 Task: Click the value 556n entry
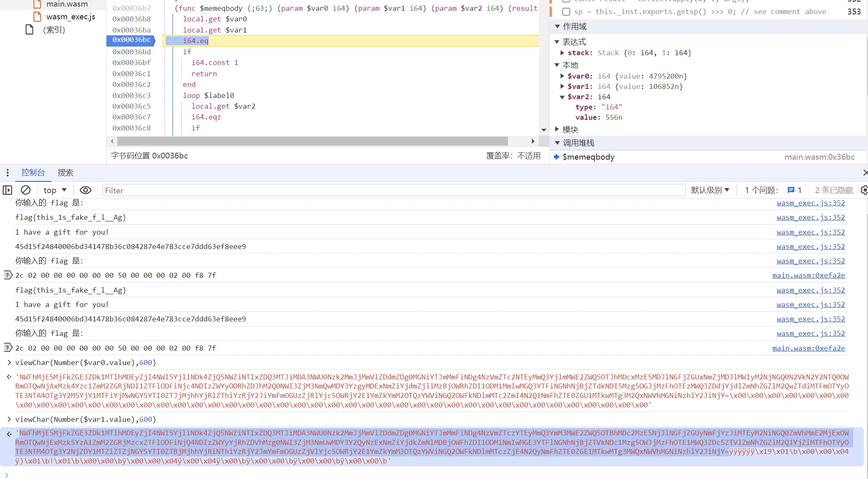tap(599, 117)
